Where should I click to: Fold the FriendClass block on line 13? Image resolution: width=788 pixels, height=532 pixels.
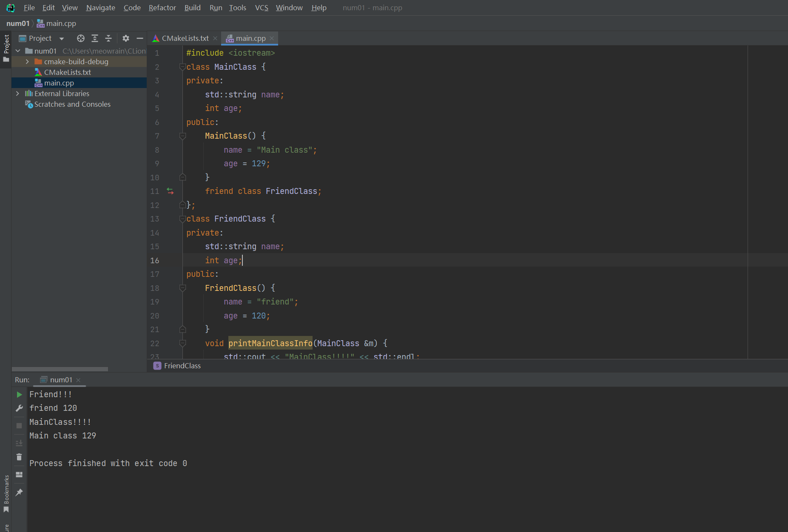[x=182, y=219]
